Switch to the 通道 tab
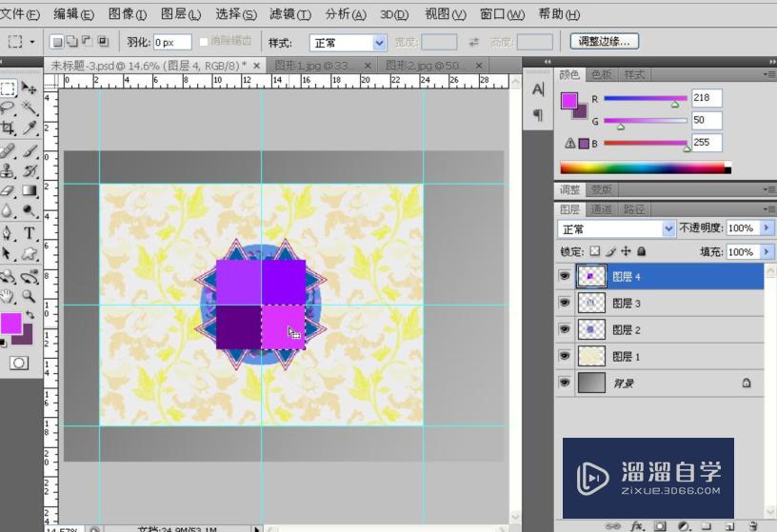Viewport: 777px width, 532px height. pos(602,209)
